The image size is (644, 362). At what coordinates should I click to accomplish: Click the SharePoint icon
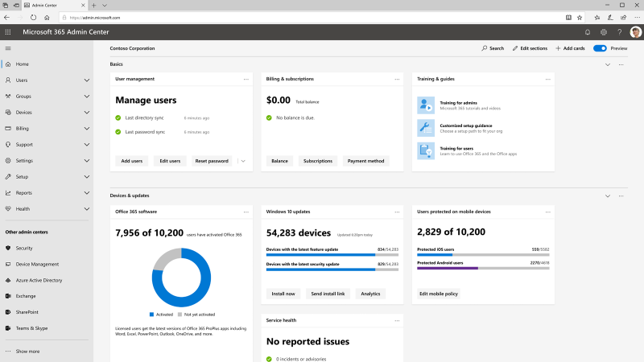pos(8,312)
